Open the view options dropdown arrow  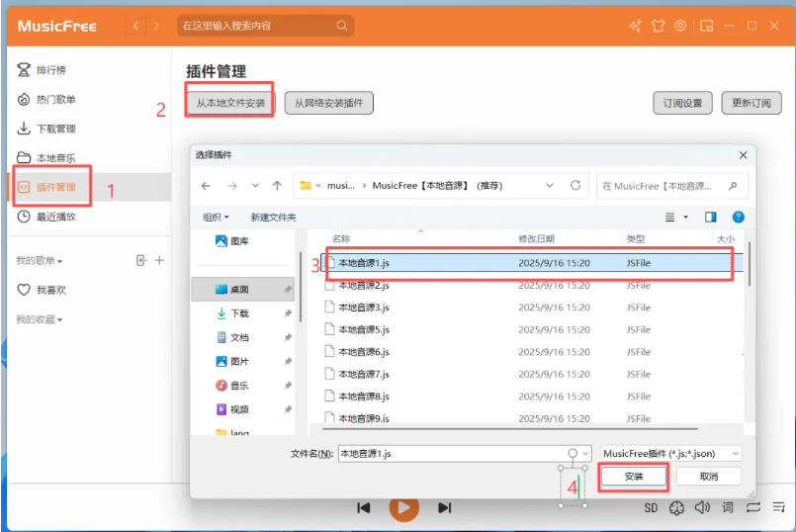pos(686,218)
